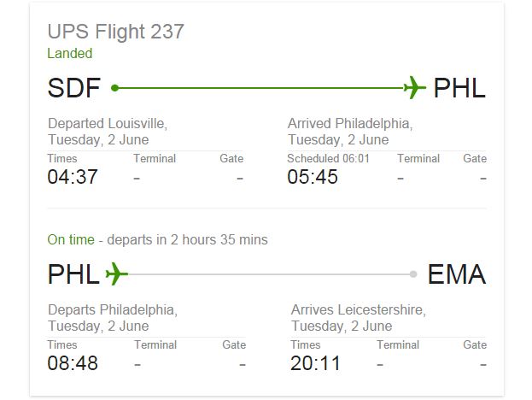
Task: Click the SDF airport code
Action: [x=74, y=88]
